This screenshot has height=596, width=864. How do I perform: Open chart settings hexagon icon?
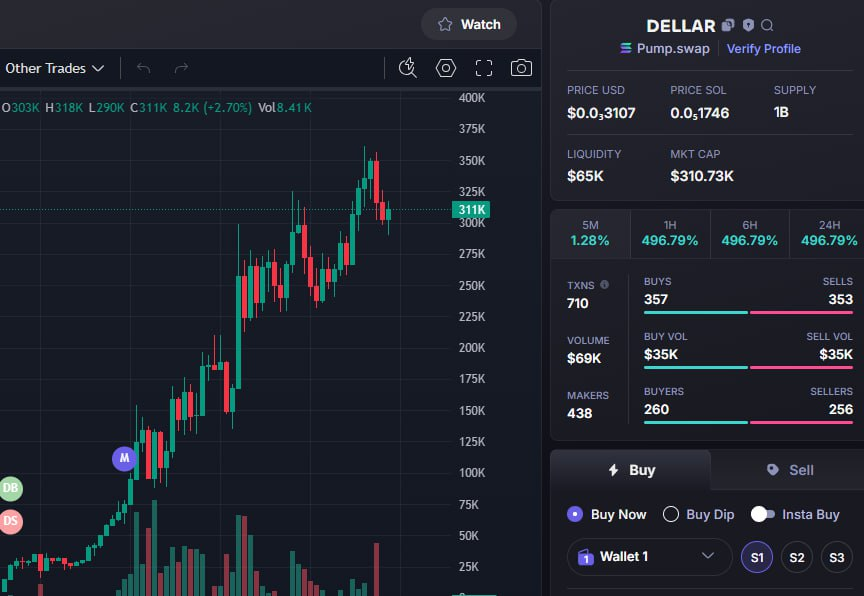(x=446, y=68)
